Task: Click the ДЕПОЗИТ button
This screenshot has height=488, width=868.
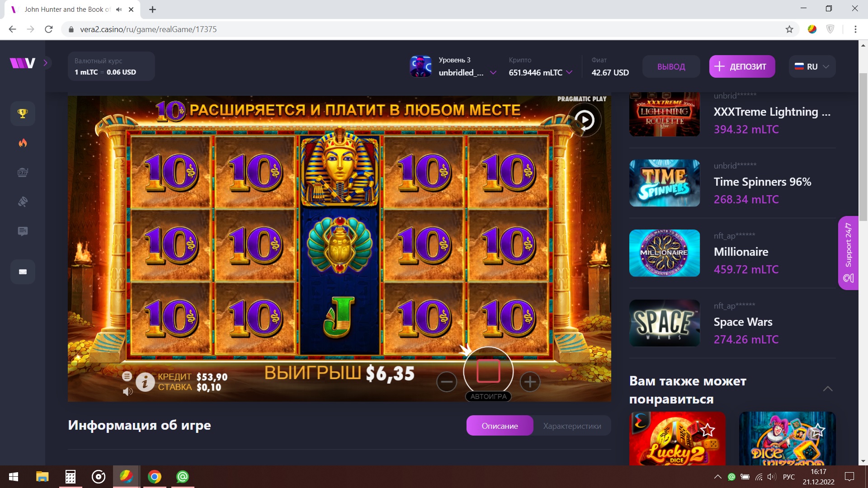Action: click(742, 66)
